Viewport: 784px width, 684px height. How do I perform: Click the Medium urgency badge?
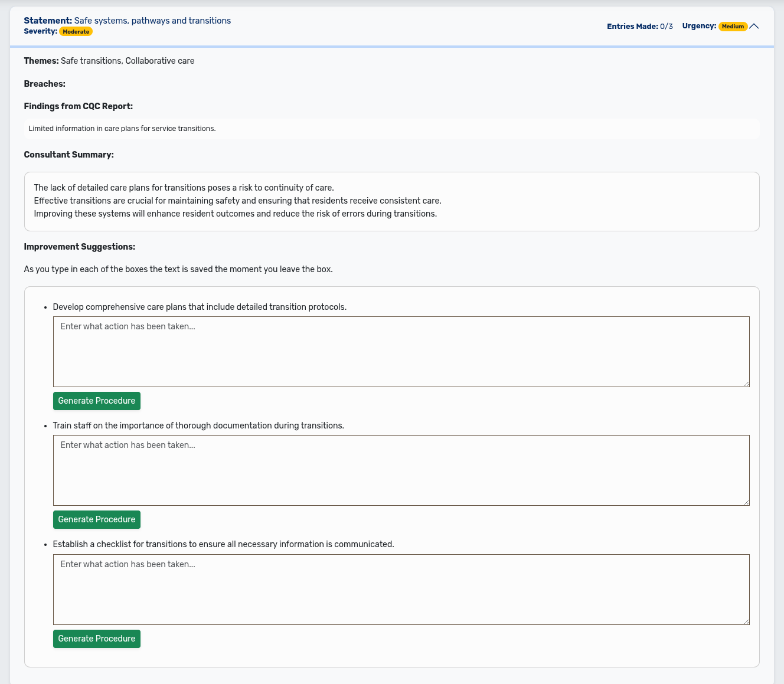pos(733,27)
